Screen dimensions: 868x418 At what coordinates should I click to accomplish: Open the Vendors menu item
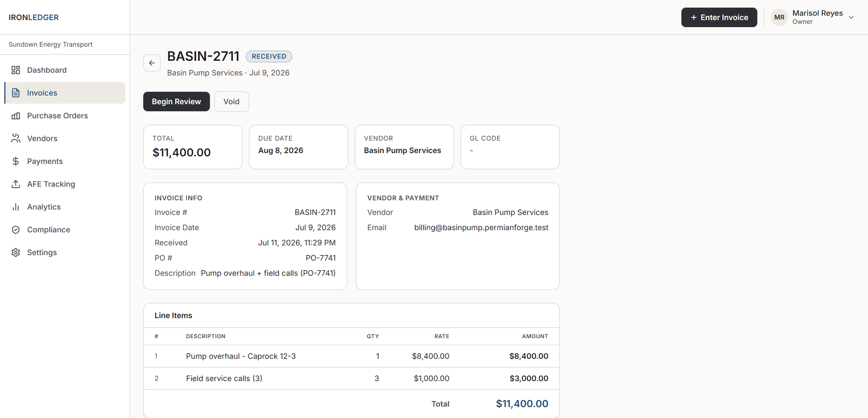(x=65, y=138)
